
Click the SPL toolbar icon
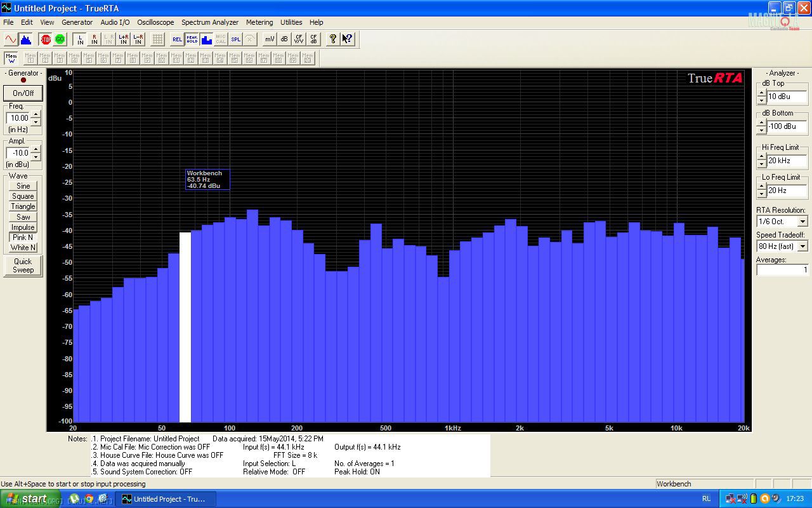point(235,39)
